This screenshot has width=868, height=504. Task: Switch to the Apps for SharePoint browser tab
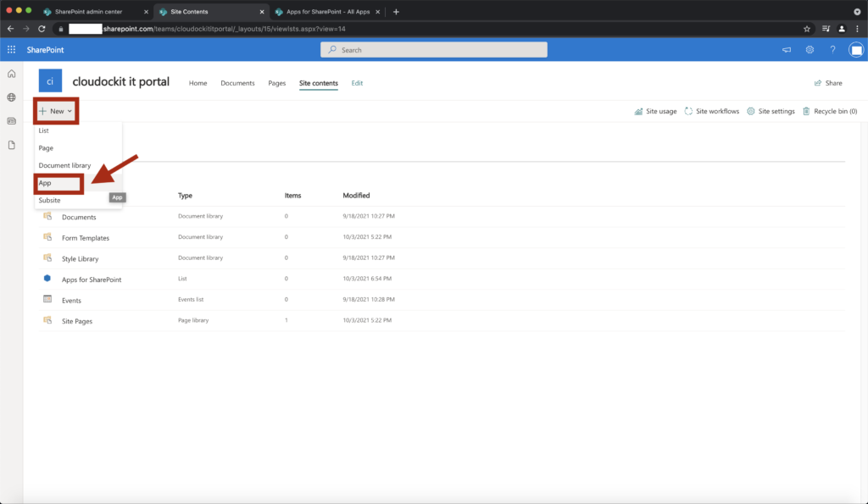click(328, 12)
